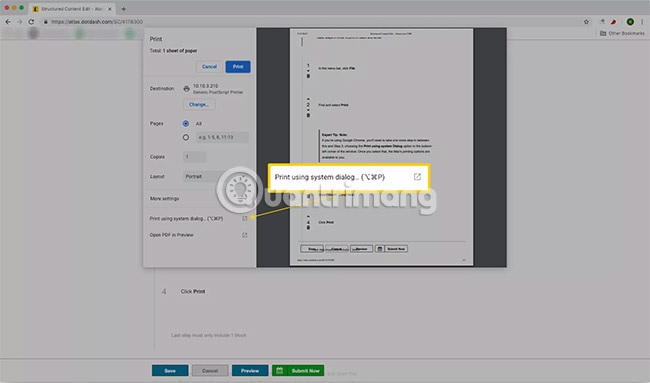The width and height of the screenshot is (650, 383).
Task: Click the blue Print button in the dialog
Action: [238, 67]
